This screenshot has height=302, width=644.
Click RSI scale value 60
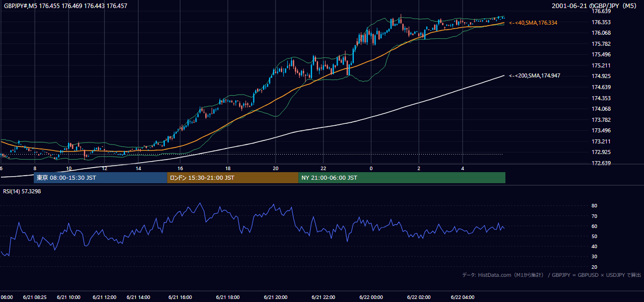[x=594, y=226]
